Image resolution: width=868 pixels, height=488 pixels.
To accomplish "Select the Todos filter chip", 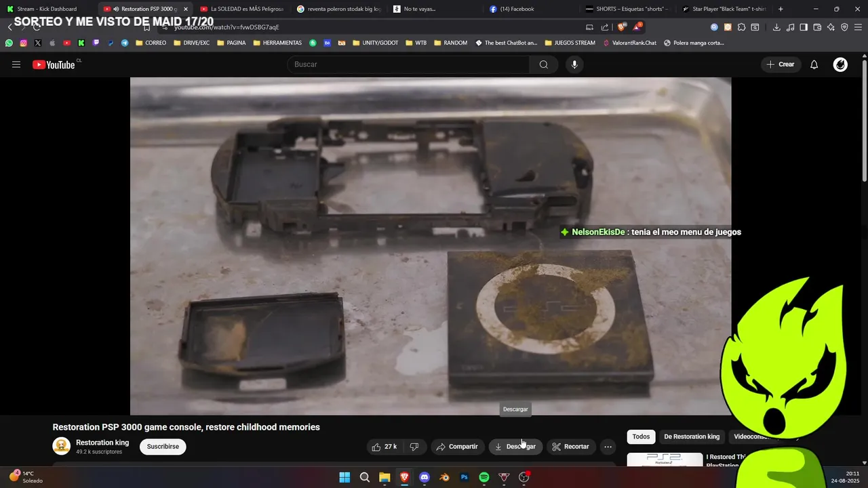I will tap(641, 436).
